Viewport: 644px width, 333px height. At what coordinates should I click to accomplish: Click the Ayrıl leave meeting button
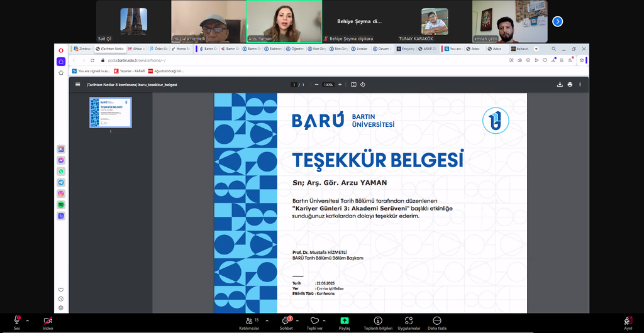pos(628,323)
